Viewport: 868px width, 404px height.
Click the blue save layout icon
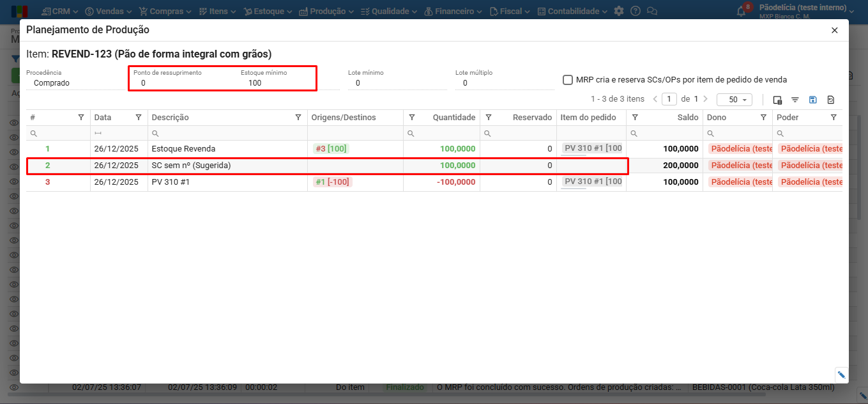tap(813, 100)
